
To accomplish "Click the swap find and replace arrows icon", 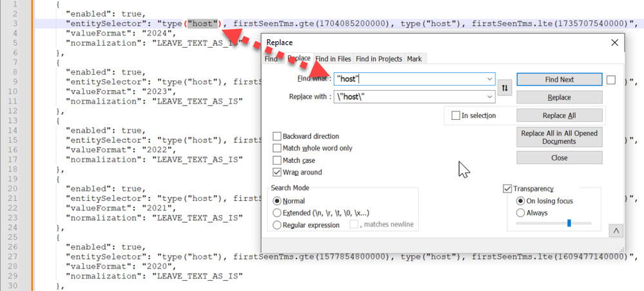I will pyautogui.click(x=505, y=88).
